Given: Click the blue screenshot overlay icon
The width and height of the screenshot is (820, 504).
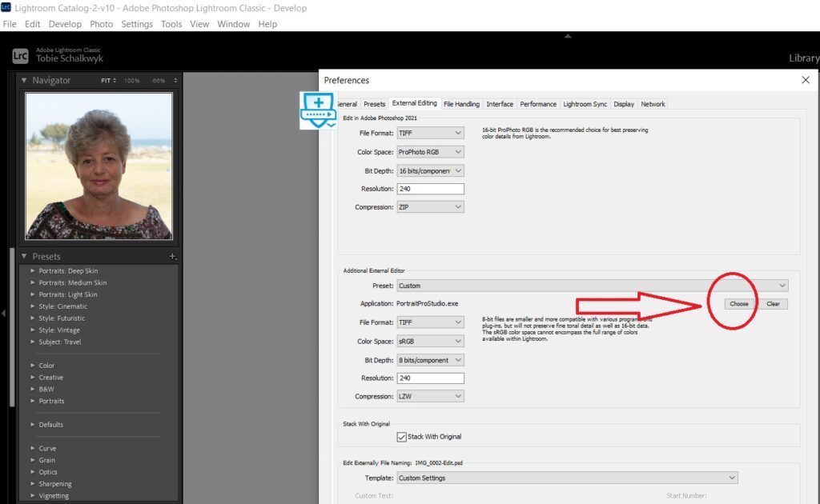Looking at the screenshot, I should point(318,111).
